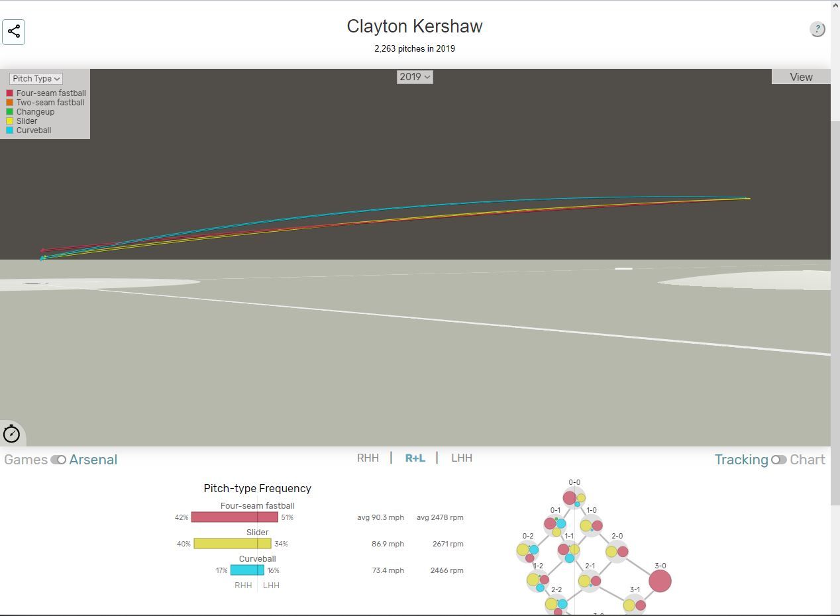Select the LHH batter filter
840x616 pixels.
tap(462, 458)
